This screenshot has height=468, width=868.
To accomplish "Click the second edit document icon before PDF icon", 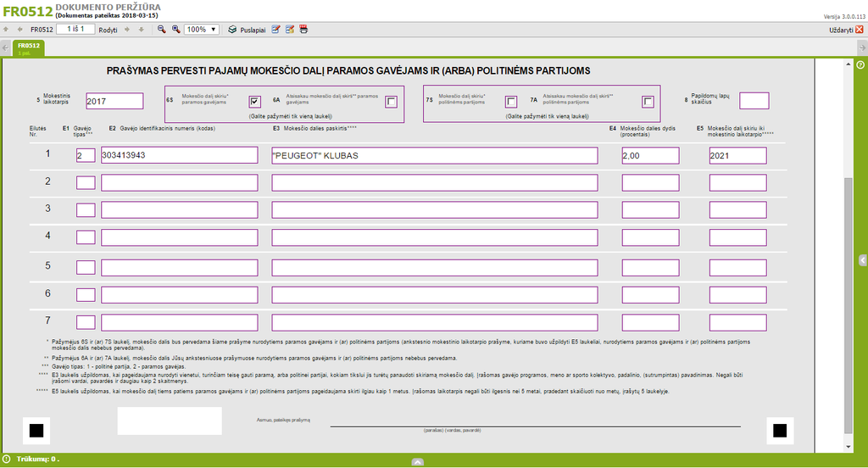I will pos(290,29).
